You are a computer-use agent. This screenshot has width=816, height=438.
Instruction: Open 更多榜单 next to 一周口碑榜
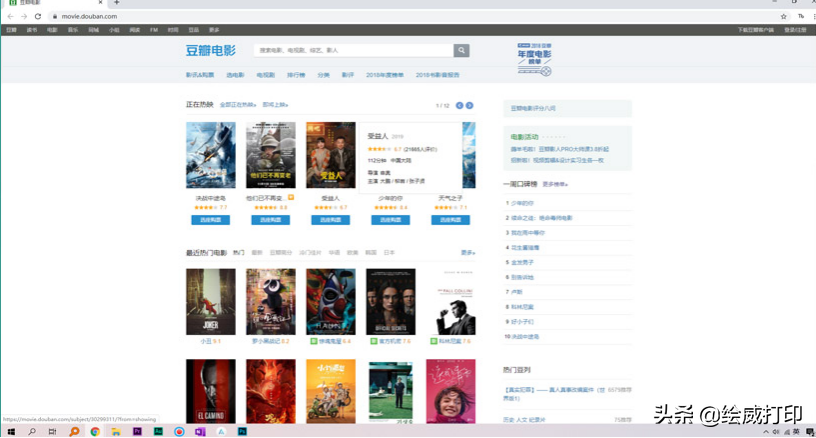[x=555, y=185]
